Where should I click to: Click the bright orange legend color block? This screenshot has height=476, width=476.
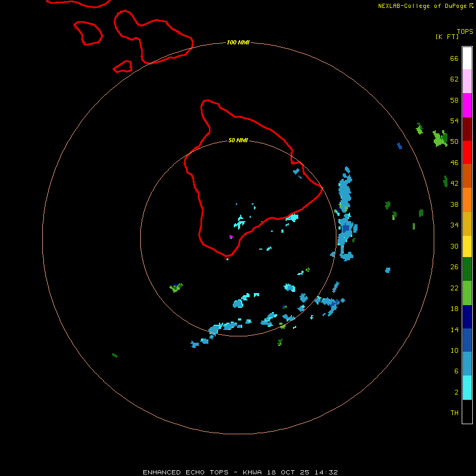(467, 200)
